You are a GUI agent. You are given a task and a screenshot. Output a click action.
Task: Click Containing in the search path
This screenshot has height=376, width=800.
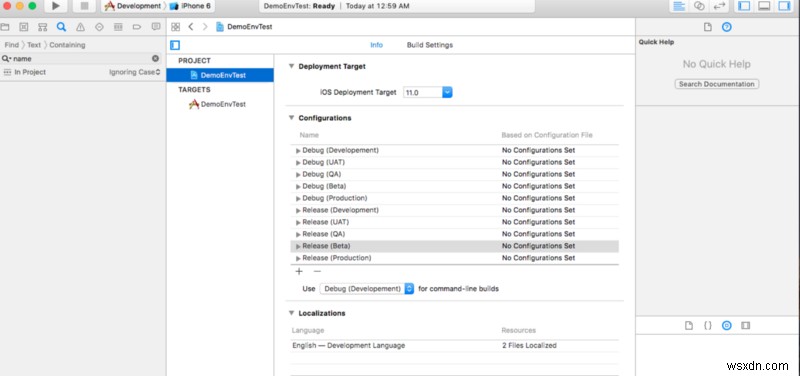[x=67, y=45]
